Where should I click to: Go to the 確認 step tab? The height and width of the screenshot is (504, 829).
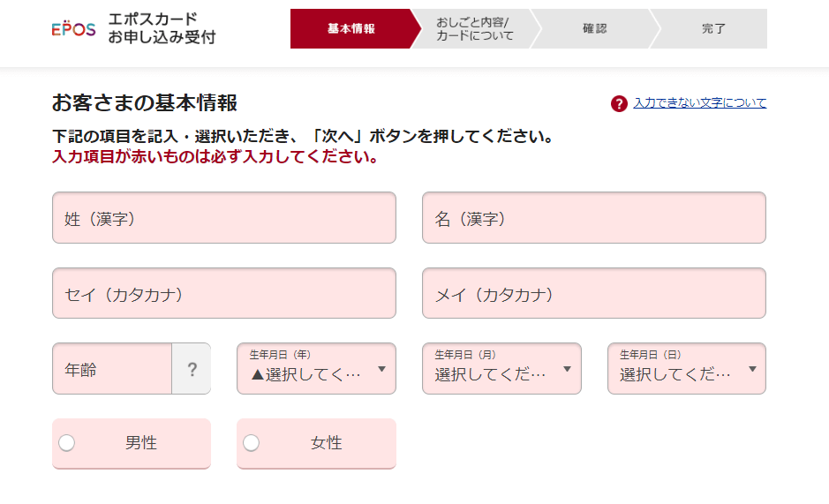[x=594, y=29]
